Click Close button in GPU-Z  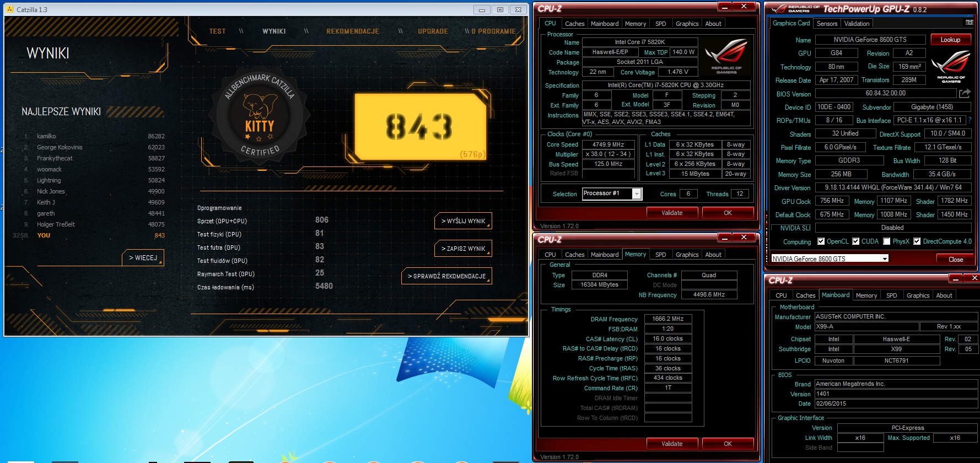[x=956, y=259]
